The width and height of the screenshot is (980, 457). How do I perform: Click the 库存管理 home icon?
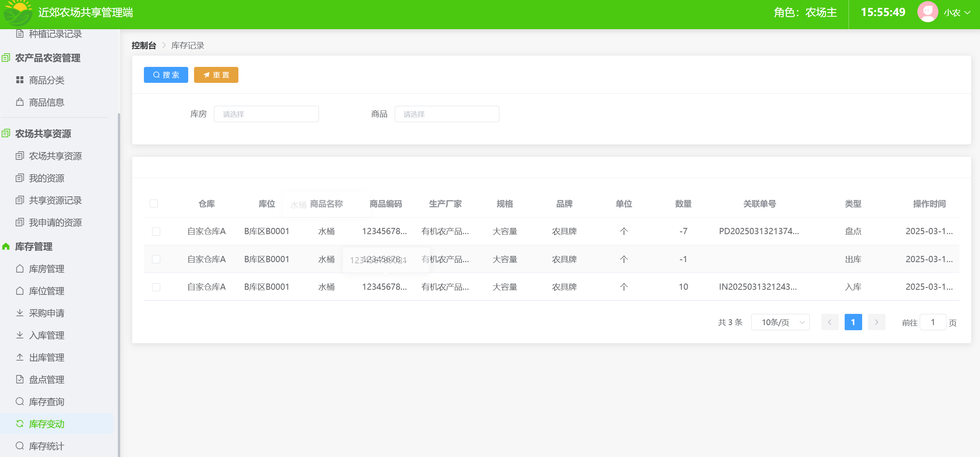click(6, 247)
